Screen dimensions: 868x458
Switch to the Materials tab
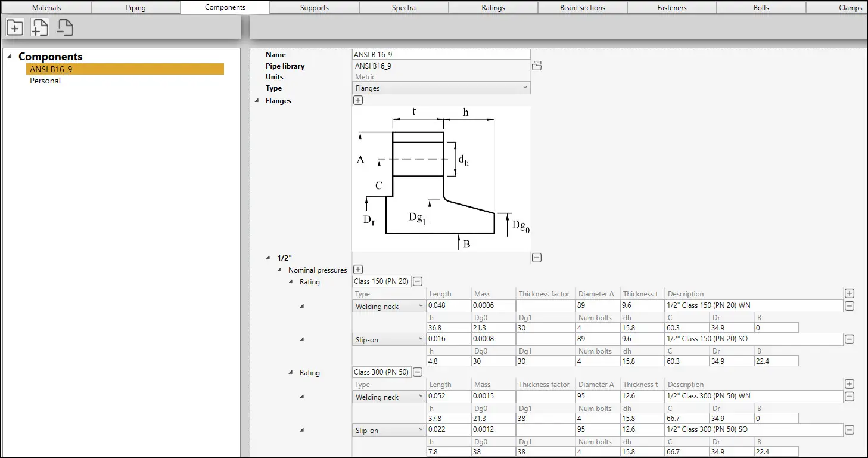pos(46,8)
